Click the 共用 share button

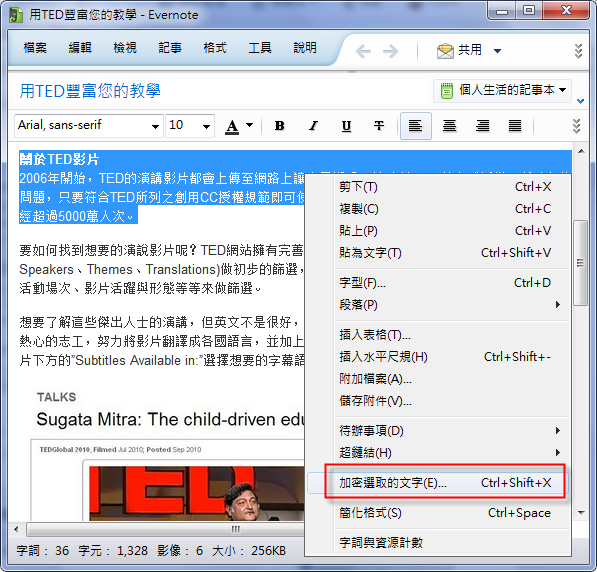pyautogui.click(x=459, y=50)
